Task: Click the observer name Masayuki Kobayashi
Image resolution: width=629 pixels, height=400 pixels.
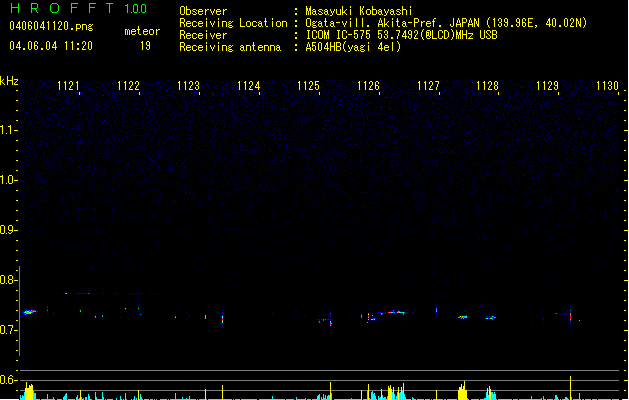Action: [x=359, y=11]
